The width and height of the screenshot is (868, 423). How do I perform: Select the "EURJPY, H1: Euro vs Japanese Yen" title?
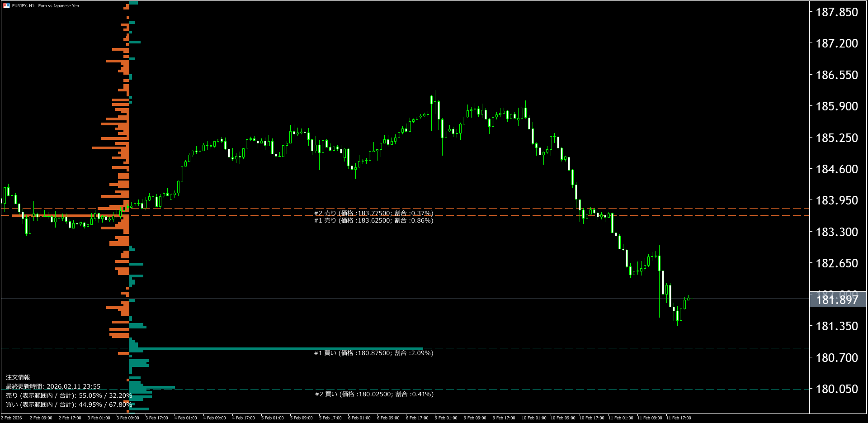coord(46,6)
